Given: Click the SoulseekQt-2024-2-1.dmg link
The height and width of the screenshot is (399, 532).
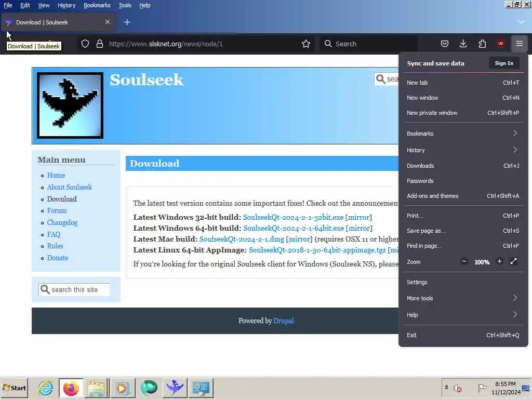Looking at the screenshot, I should (242, 239).
